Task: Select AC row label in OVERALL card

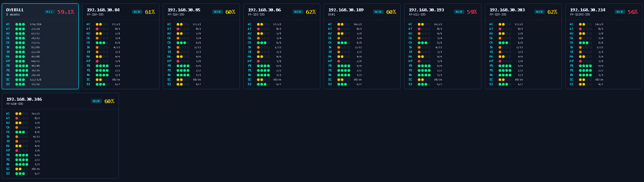Action: click(8, 24)
